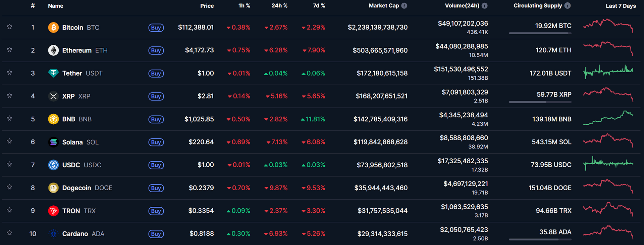
Task: Star Tether to add to watchlist
Action: coord(10,73)
